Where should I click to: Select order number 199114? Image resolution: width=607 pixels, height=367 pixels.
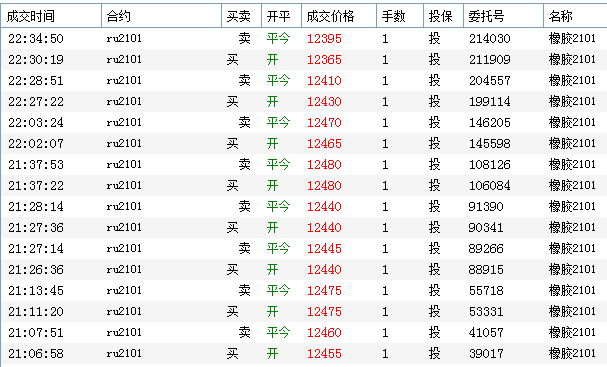click(490, 102)
